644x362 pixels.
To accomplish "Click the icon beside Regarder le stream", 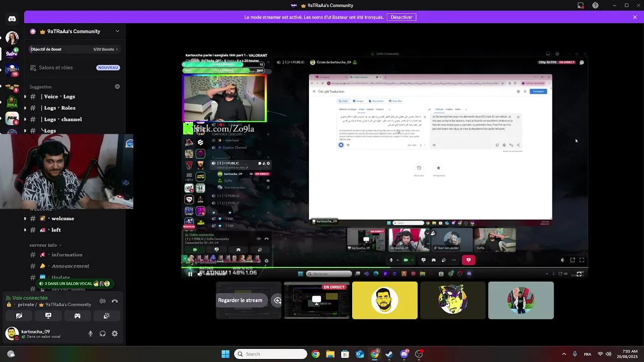I will pyautogui.click(x=277, y=301).
